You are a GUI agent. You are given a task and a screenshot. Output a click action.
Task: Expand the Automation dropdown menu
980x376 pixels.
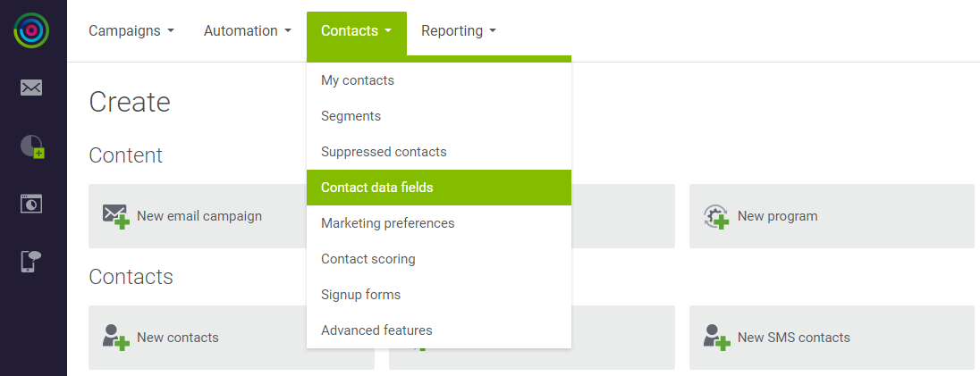coord(248,30)
